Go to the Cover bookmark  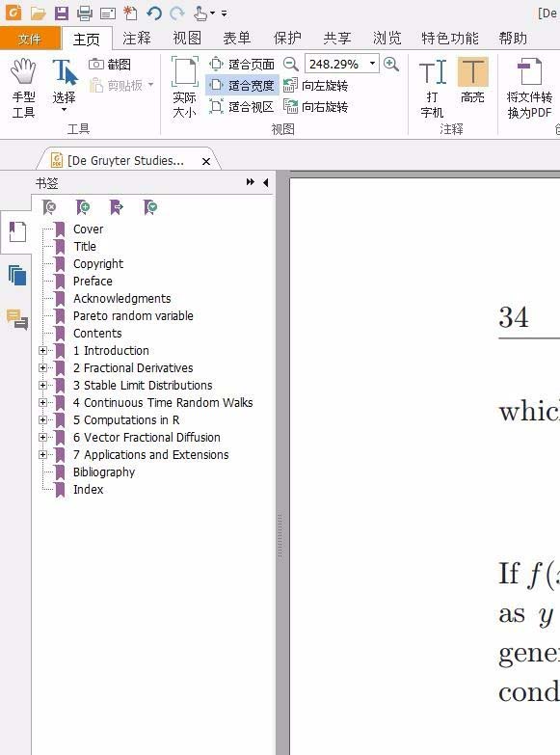pyautogui.click(x=88, y=229)
